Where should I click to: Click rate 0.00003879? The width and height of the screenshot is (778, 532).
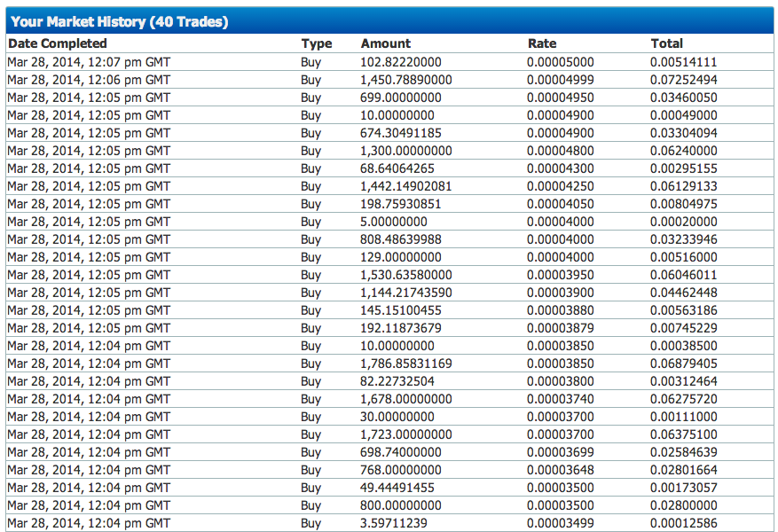[561, 328]
